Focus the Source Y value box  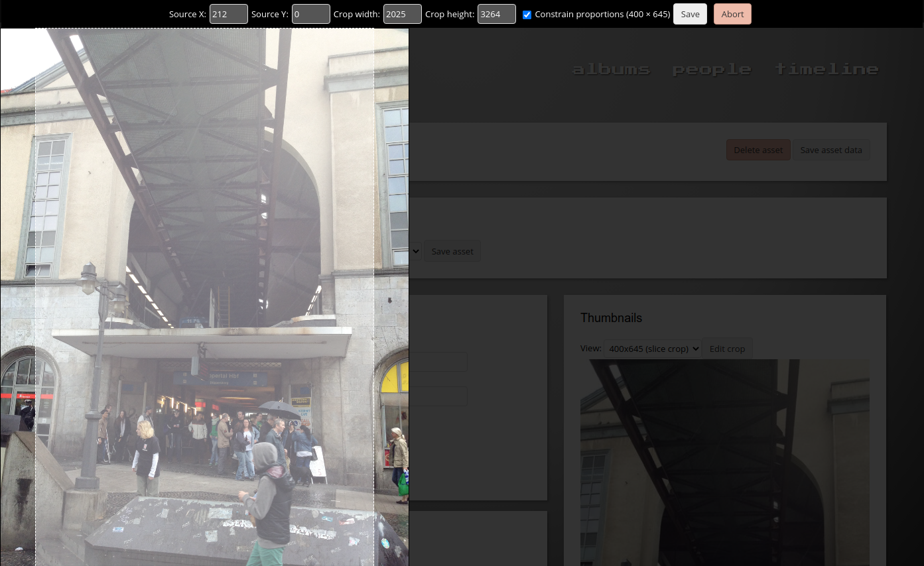point(310,14)
